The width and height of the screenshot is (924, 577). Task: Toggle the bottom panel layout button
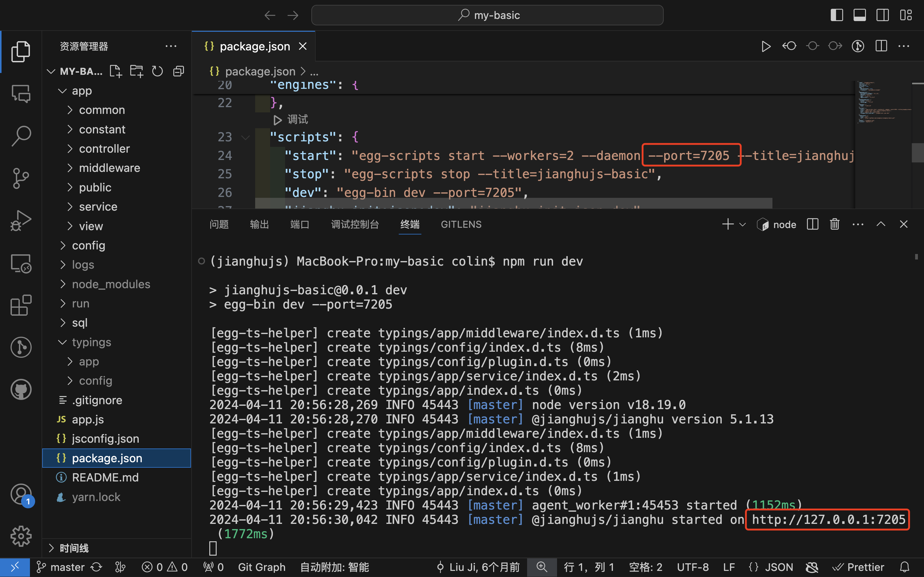(860, 15)
